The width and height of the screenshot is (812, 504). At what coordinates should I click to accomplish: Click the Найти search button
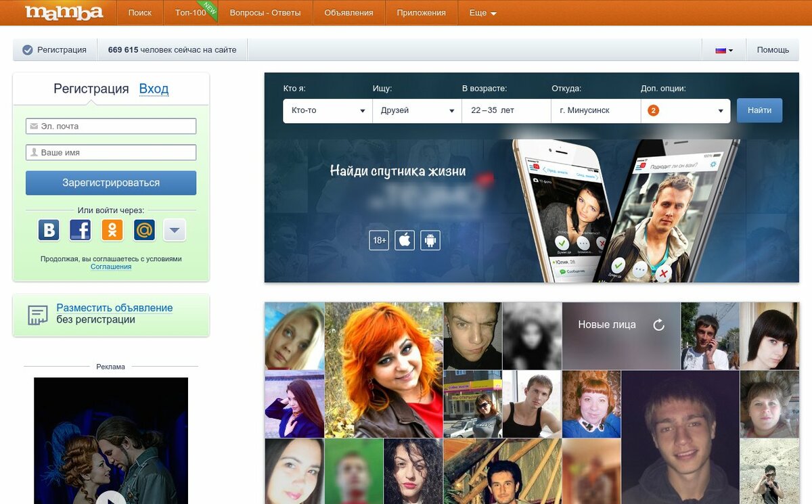click(x=759, y=110)
